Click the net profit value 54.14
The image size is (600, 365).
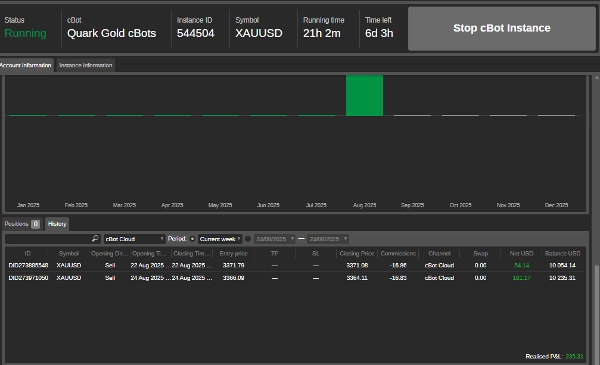(x=522, y=265)
